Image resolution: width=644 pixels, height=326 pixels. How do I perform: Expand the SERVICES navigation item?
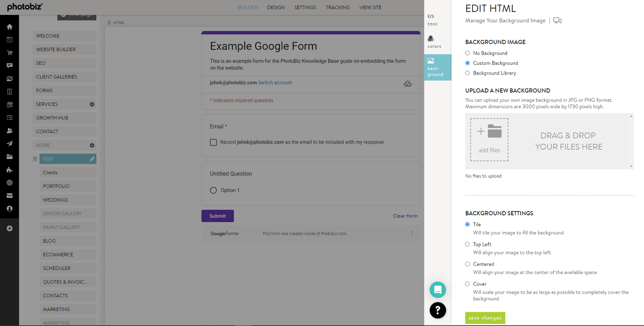91,104
